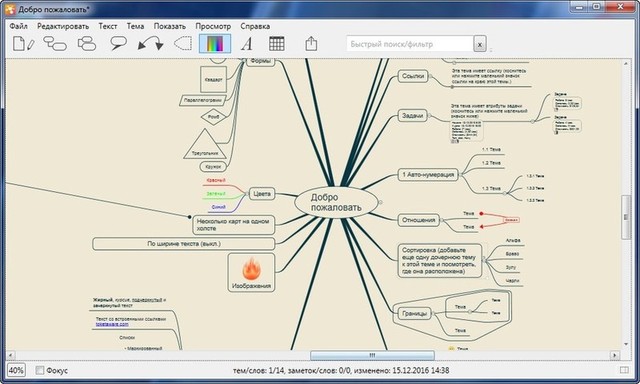The height and width of the screenshot is (384, 640).
Task: Select the Сортировка topic box
Action: coord(440,260)
